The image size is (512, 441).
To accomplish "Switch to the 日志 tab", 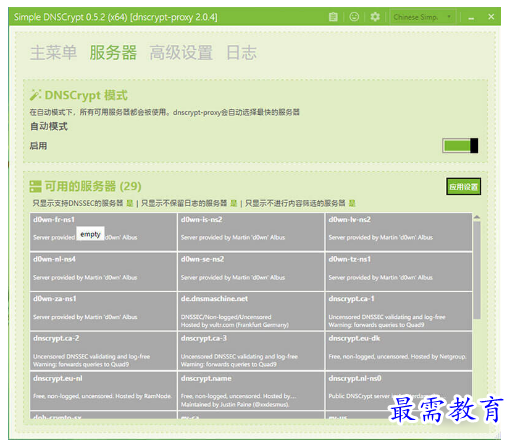I will coord(242,53).
